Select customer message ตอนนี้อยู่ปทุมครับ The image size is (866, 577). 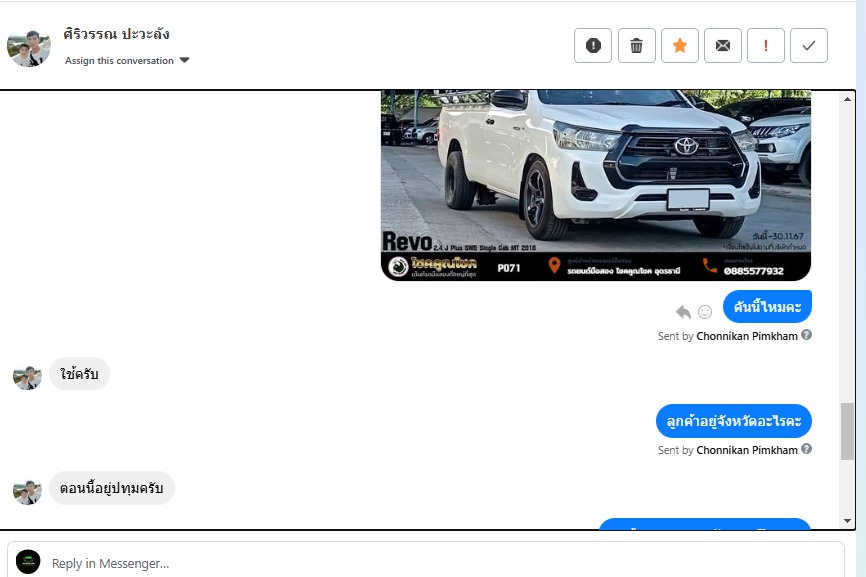coord(112,488)
